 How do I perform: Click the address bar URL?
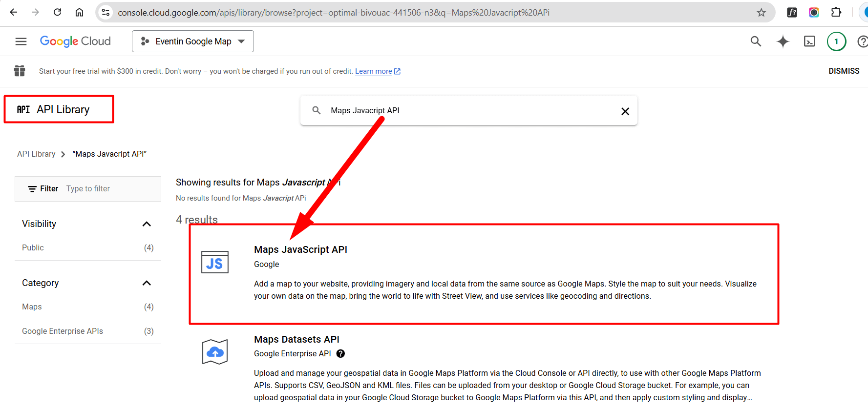[x=334, y=12]
